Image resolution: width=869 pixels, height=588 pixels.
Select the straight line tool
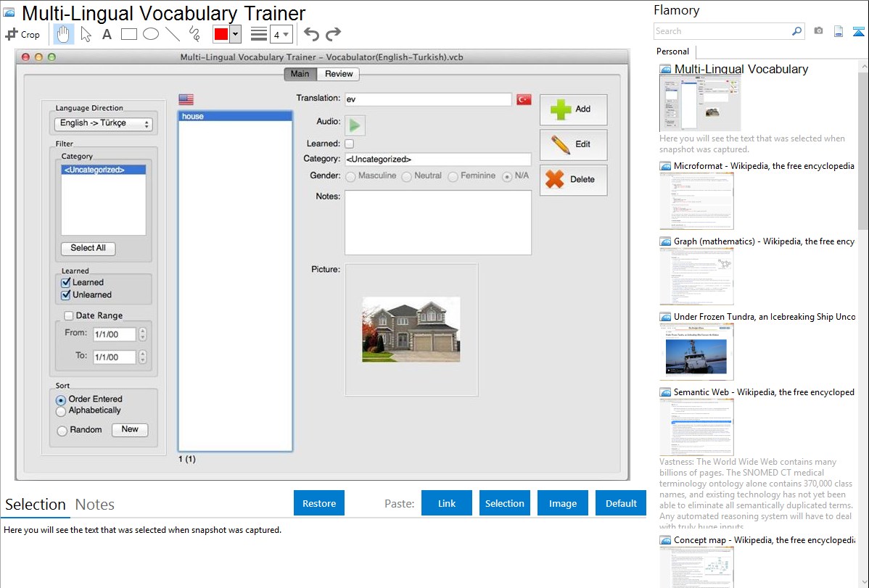[x=173, y=34]
